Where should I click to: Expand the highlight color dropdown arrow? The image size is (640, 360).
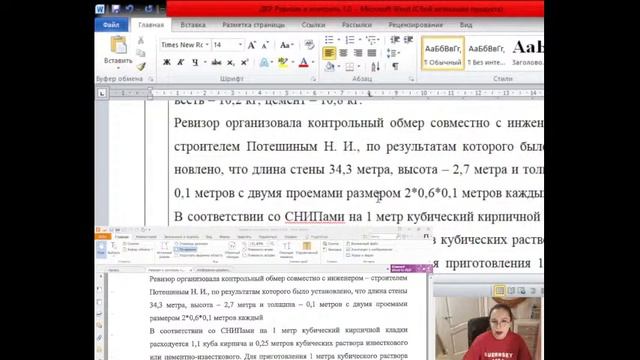coord(293,62)
